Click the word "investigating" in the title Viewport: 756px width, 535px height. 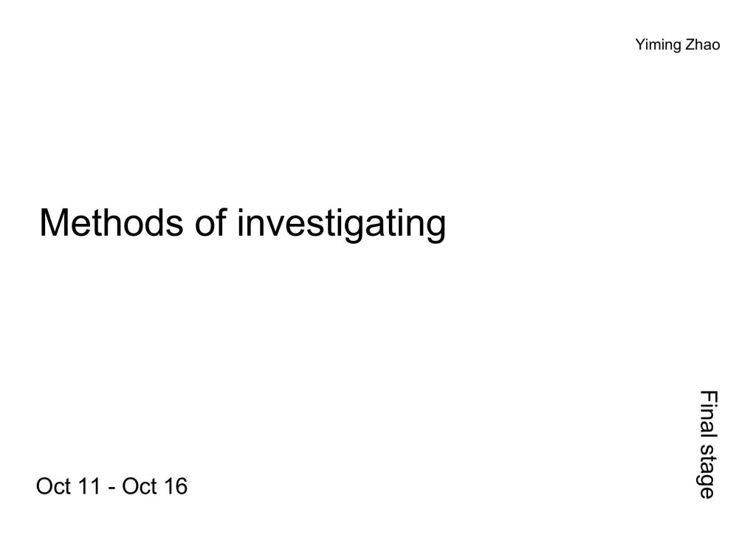point(341,225)
